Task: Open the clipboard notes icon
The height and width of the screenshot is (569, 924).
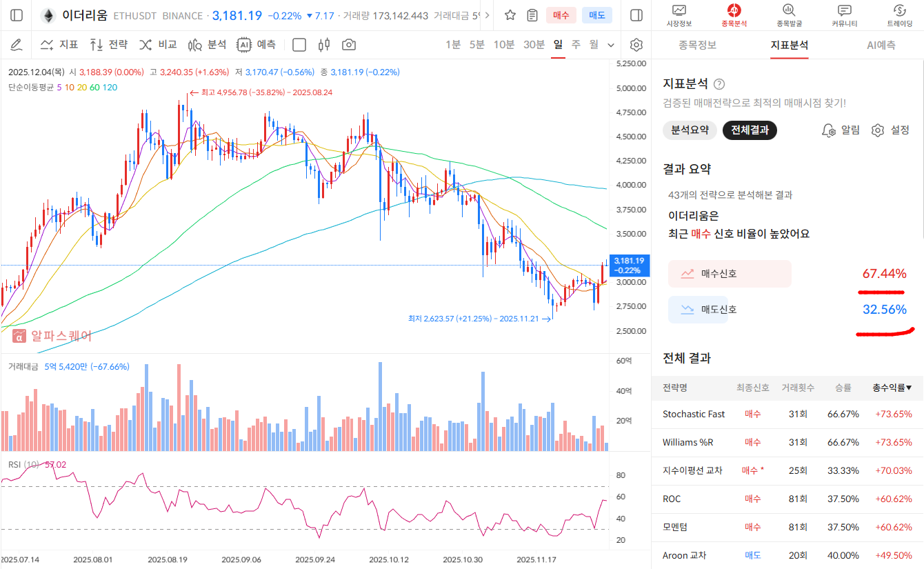Action: click(x=532, y=15)
